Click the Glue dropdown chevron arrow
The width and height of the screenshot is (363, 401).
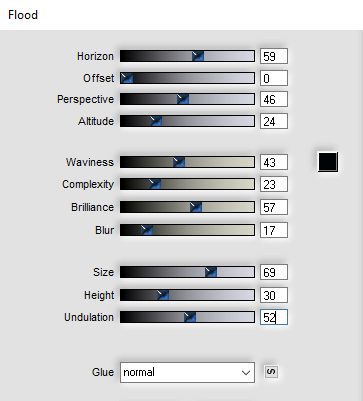pos(246,373)
